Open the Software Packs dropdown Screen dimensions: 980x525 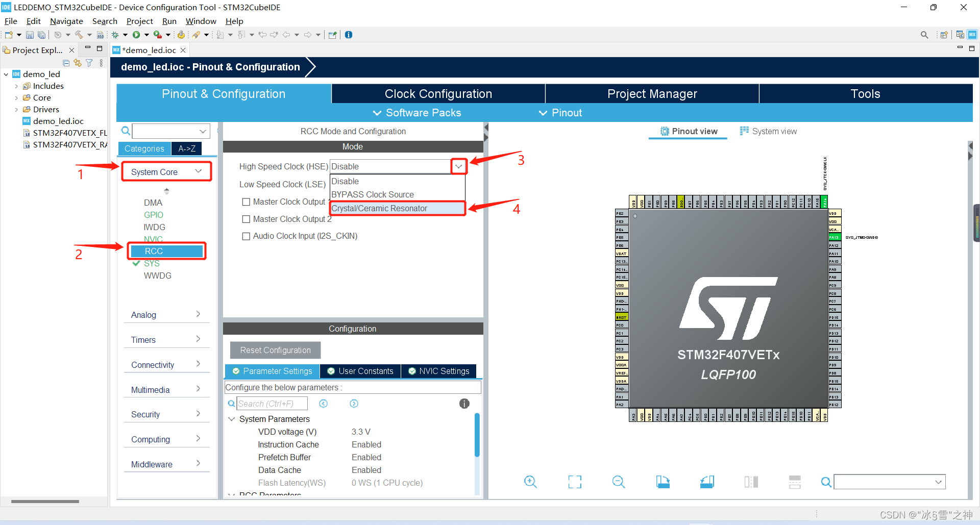[416, 113]
